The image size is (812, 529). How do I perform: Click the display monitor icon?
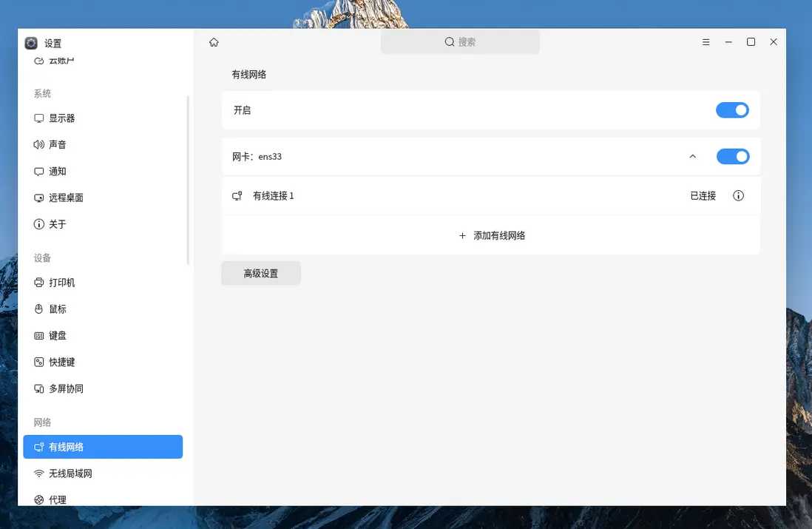39,118
